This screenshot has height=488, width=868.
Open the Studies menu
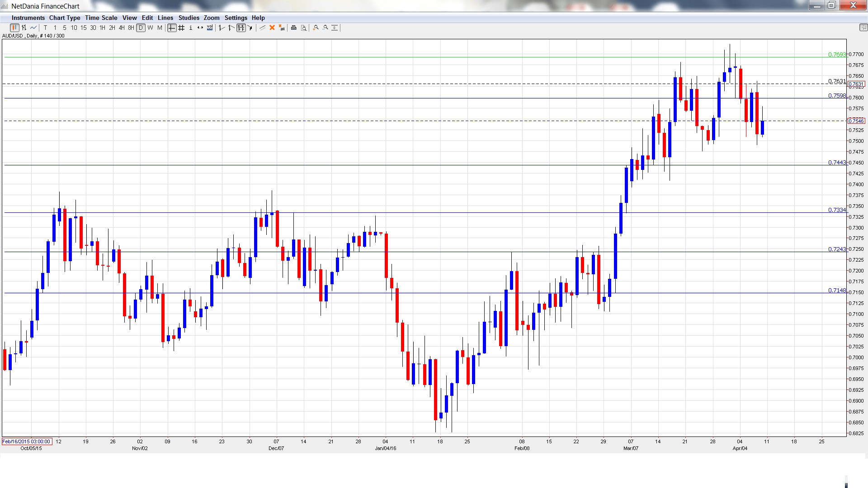click(x=189, y=18)
